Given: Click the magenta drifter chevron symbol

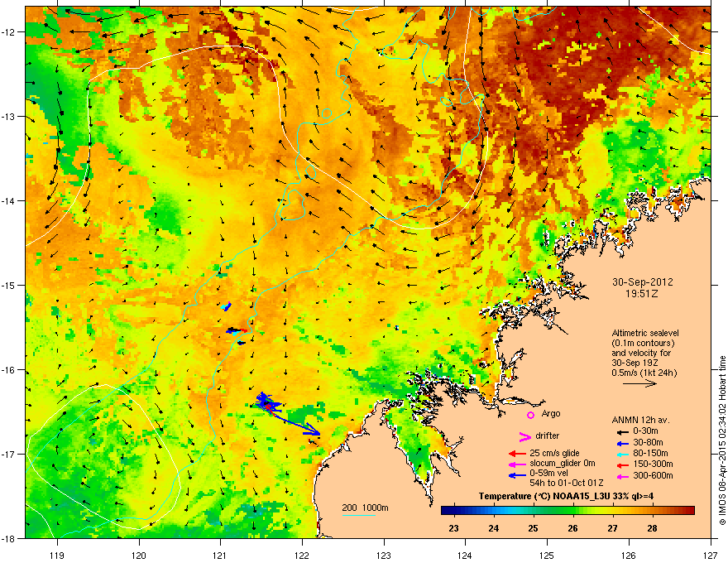Looking at the screenshot, I should point(524,436).
